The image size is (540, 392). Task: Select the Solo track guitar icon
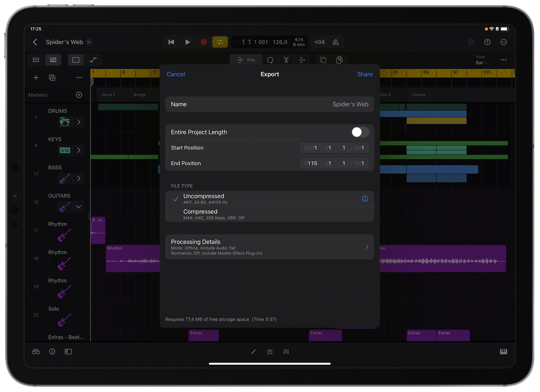click(64, 320)
